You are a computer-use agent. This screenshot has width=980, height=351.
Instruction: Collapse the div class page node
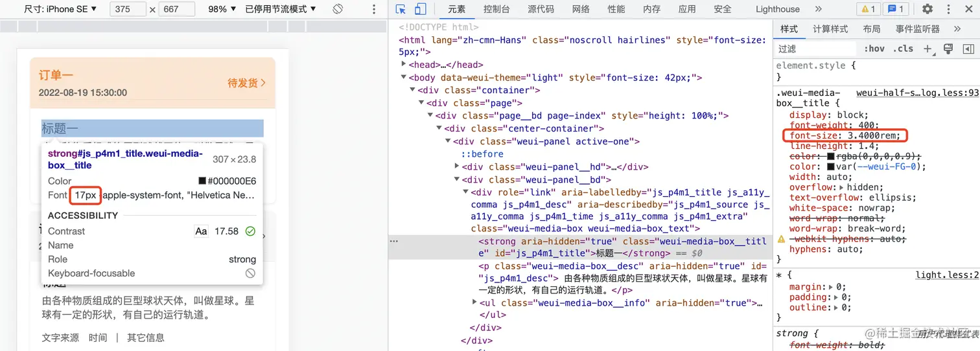pyautogui.click(x=422, y=103)
